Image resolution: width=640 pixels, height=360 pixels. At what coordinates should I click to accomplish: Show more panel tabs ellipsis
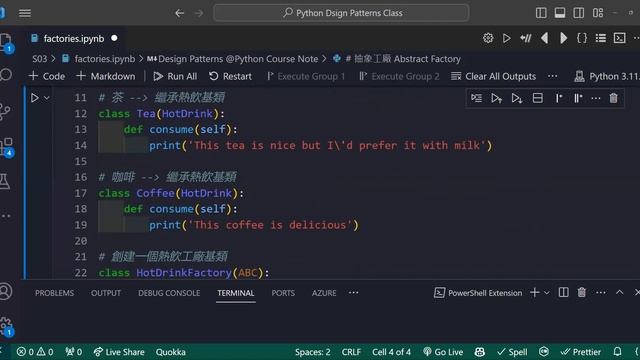(353, 293)
